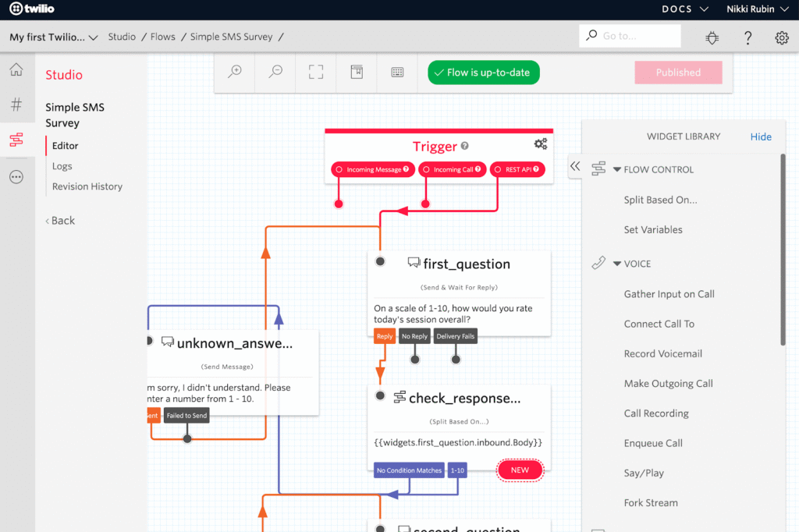Collapse the FLOW CONTROL section
799x532 pixels.
[617, 169]
